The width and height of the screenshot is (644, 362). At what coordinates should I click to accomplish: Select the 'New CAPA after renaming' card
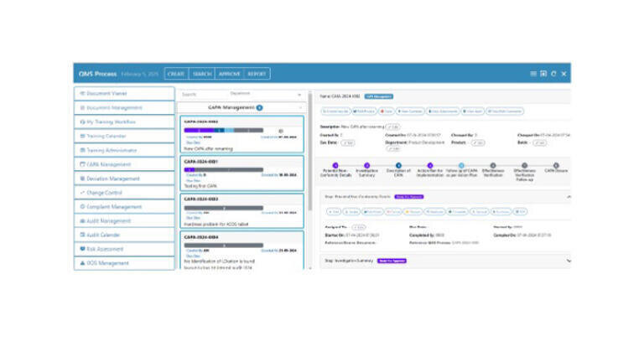coord(241,134)
